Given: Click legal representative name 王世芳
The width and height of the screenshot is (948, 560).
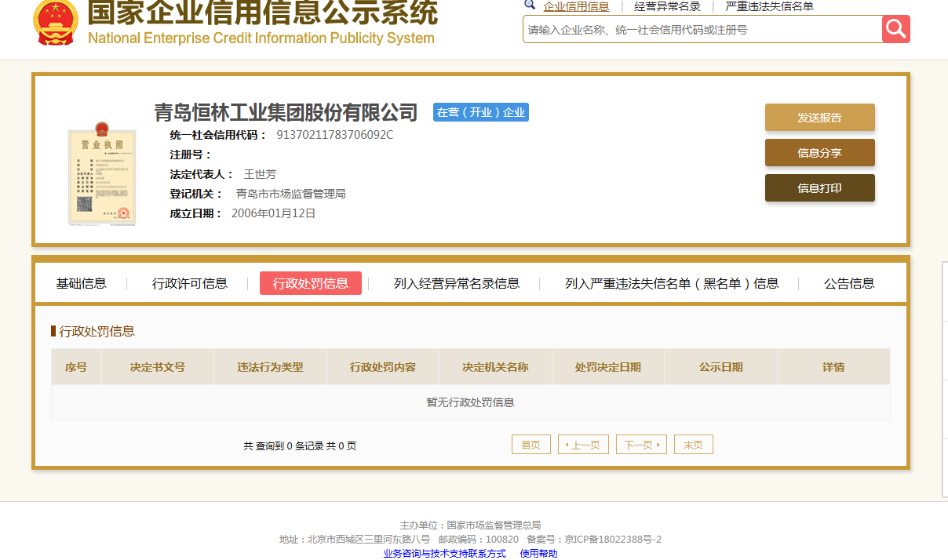Looking at the screenshot, I should [260, 174].
